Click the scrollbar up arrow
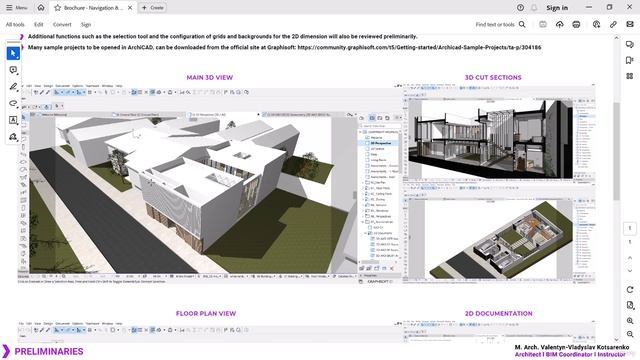The image size is (640, 360). click(617, 38)
